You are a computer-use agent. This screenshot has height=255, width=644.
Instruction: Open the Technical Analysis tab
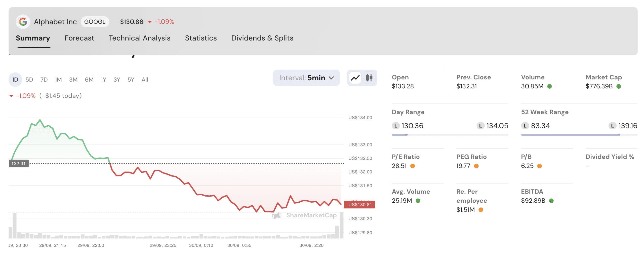coord(139,38)
